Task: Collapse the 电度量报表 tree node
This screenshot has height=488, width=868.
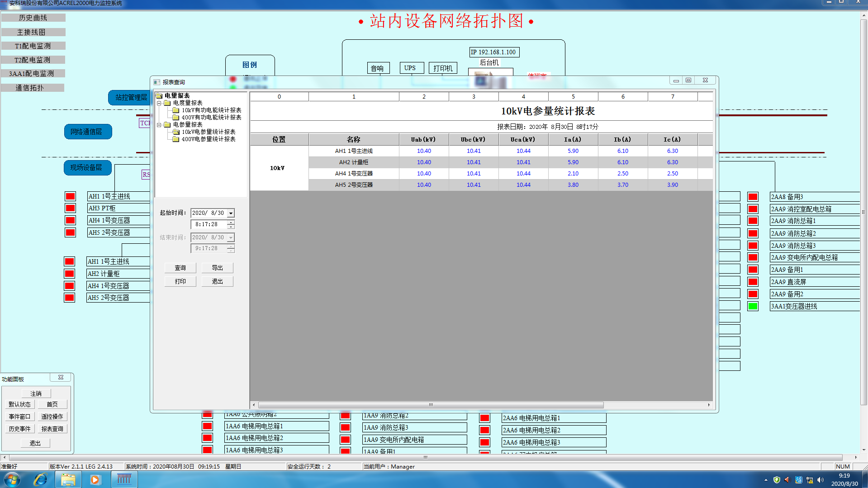Action: tap(159, 103)
